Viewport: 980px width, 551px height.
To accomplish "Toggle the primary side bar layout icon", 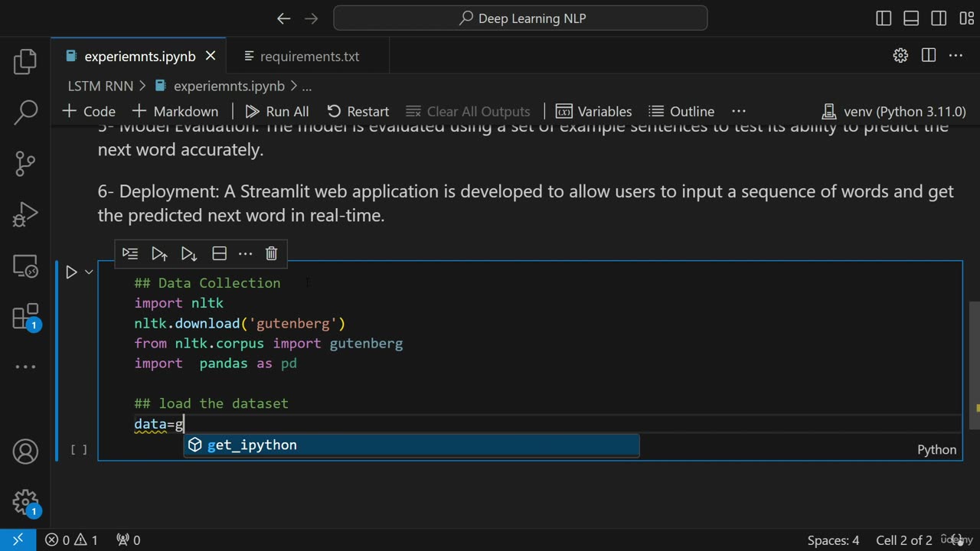I will 884,18.
